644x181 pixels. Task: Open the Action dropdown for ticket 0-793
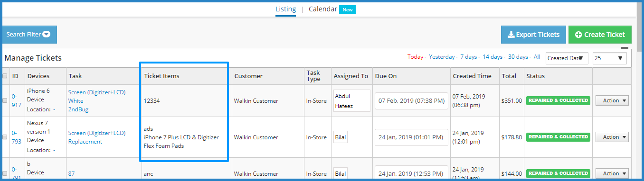tap(612, 137)
